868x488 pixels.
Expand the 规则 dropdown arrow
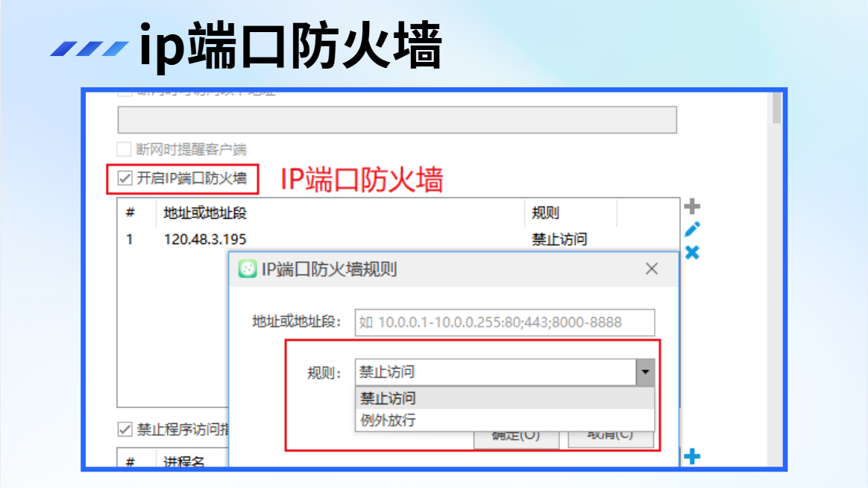(x=645, y=372)
